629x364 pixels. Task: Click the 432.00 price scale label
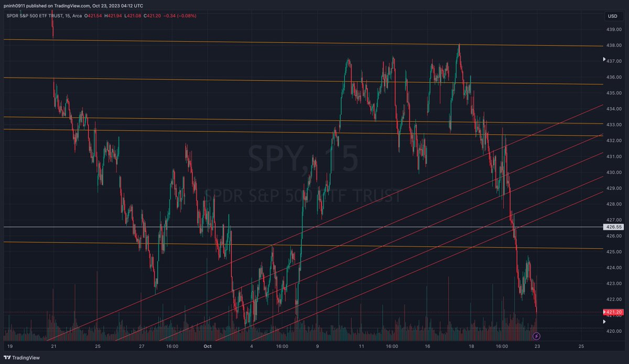click(x=614, y=140)
